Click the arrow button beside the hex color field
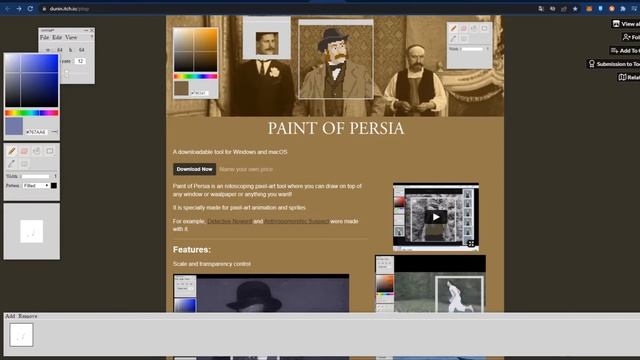Viewport: 640px width, 360px height. click(x=54, y=132)
